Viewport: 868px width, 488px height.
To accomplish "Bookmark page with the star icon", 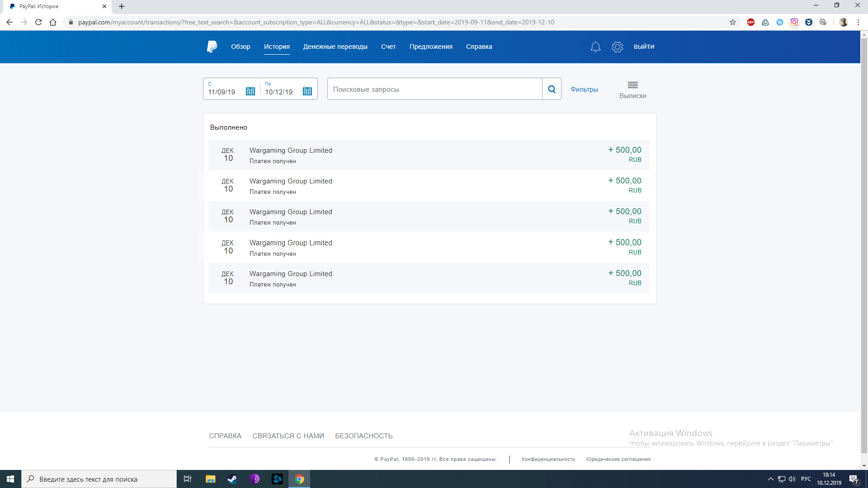I will [x=733, y=22].
